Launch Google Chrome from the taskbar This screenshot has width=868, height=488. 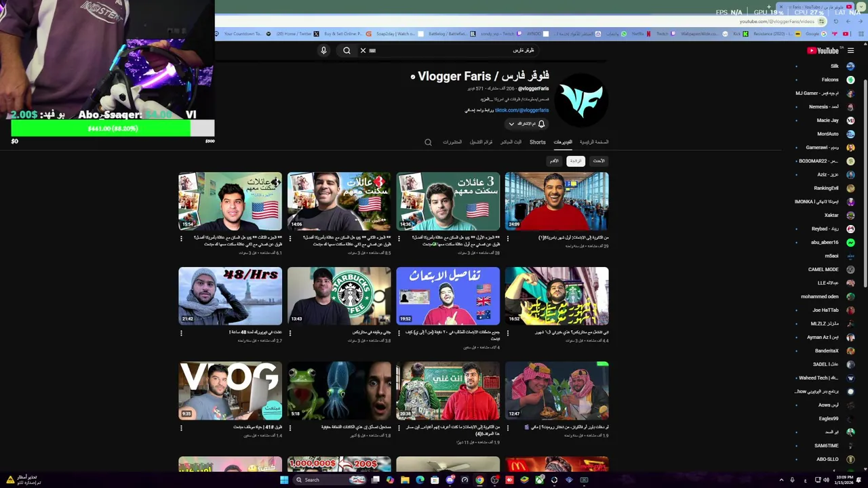479,480
